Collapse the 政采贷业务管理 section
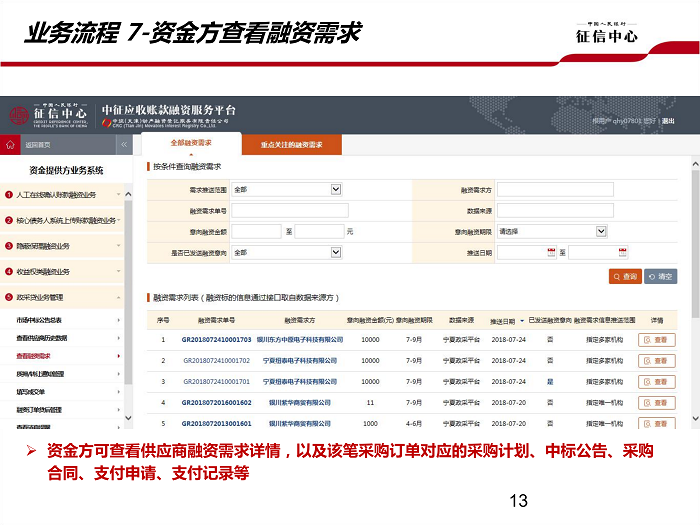Image resolution: width=700 pixels, height=525 pixels. [x=119, y=297]
